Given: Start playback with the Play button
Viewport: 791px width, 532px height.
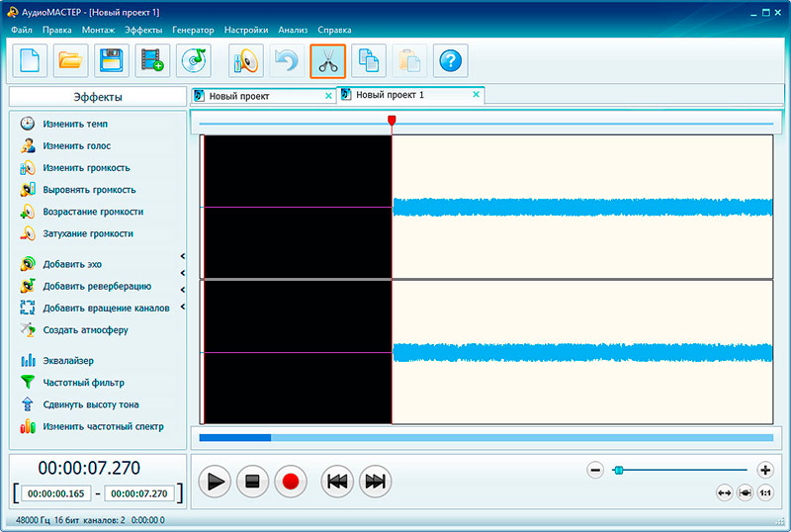Looking at the screenshot, I should coord(215,482).
